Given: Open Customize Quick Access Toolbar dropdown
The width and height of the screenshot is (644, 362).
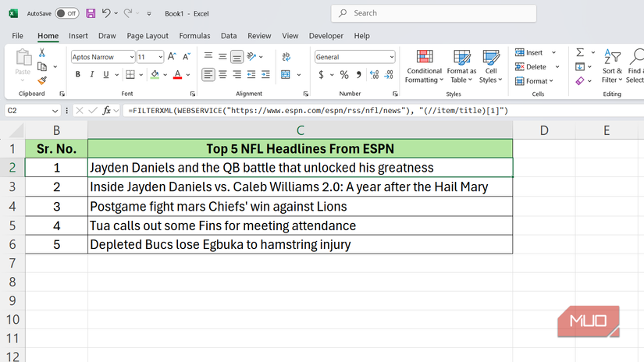Looking at the screenshot, I should coord(149,13).
